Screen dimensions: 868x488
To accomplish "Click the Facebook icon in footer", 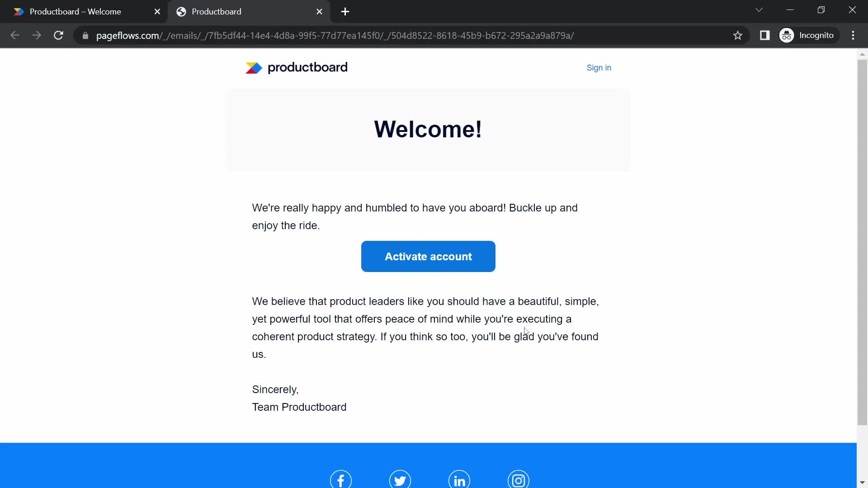I will click(341, 479).
